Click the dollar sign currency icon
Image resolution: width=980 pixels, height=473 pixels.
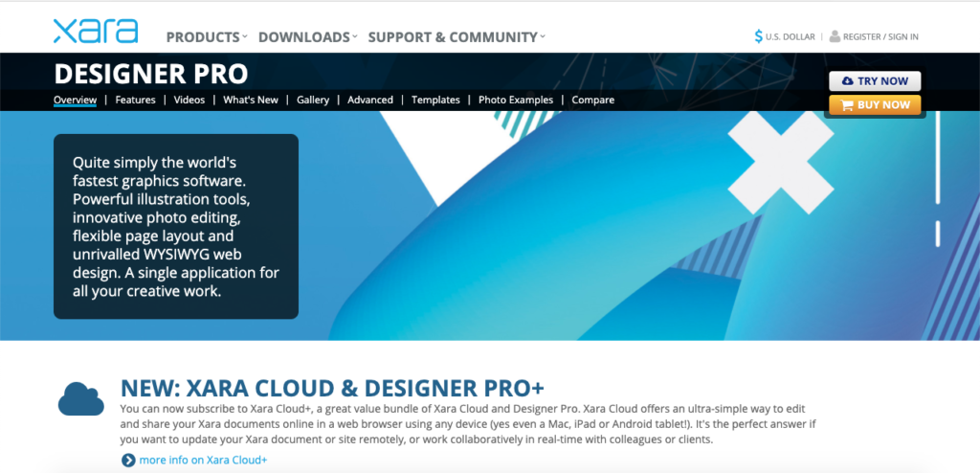coord(759,36)
